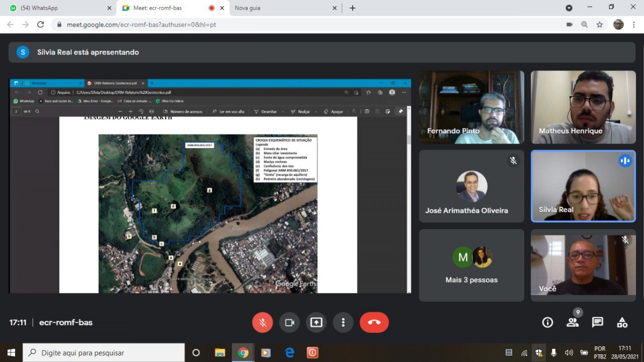Click the Chrome zoom magnifier icon
This screenshot has width=644, height=362.
pos(584,25)
